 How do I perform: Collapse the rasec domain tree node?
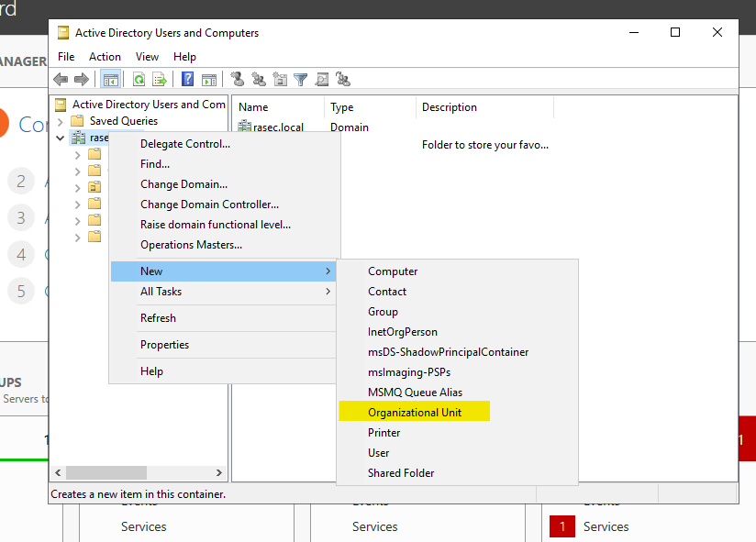tap(61, 138)
